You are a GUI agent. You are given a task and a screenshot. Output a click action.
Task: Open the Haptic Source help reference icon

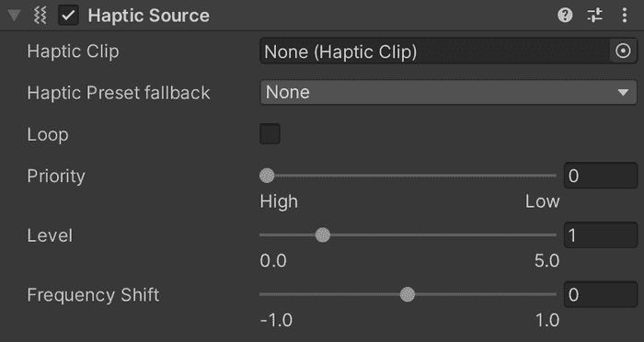[x=565, y=16]
